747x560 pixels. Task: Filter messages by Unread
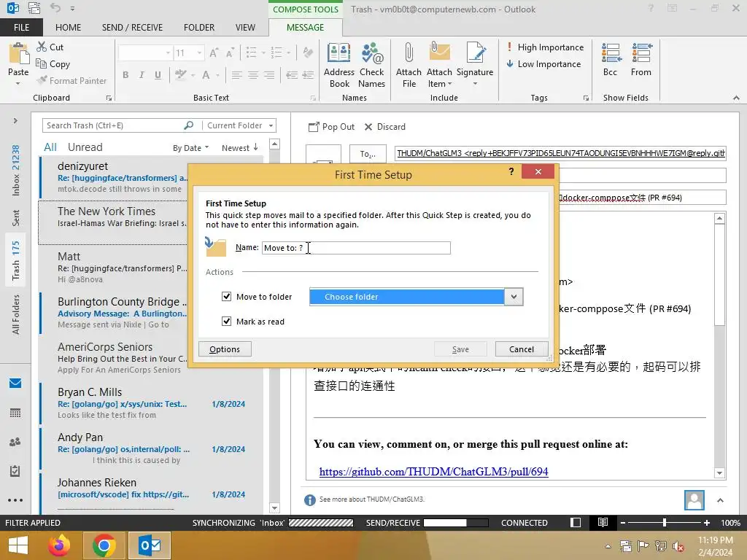pos(85,147)
